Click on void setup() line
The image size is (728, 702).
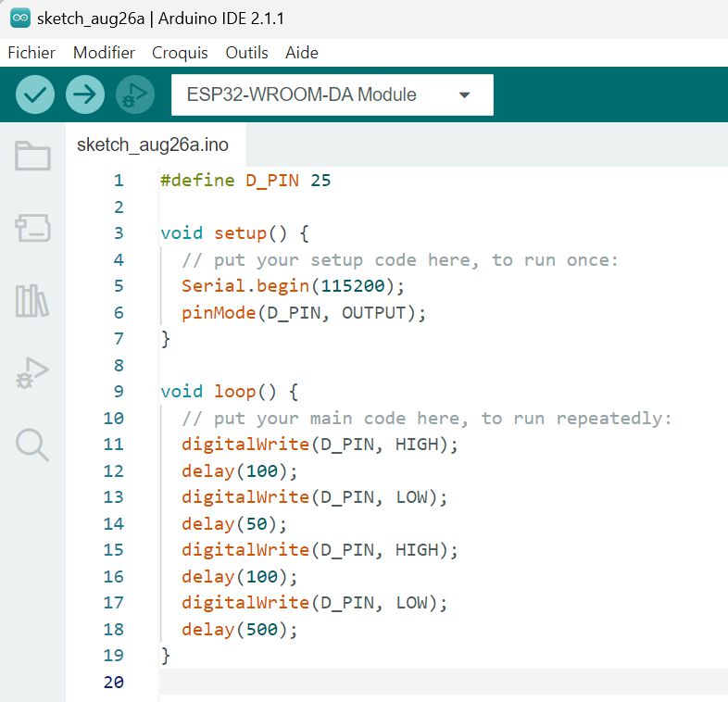click(x=234, y=233)
